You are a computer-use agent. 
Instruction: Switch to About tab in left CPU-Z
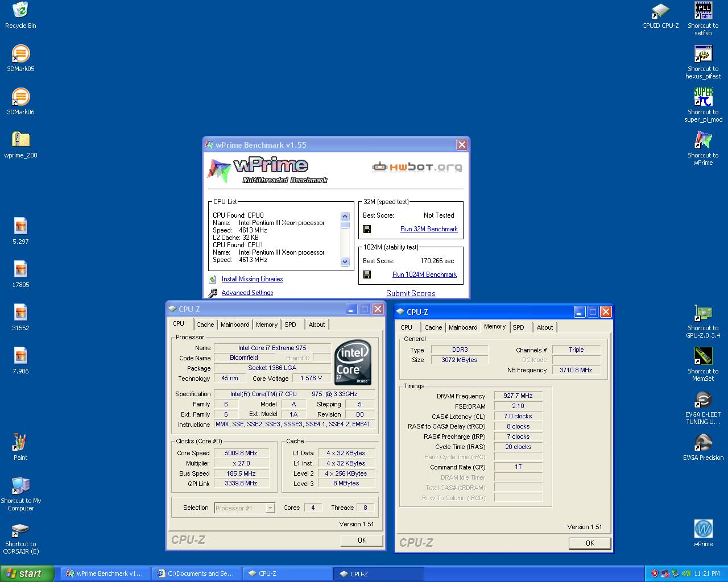(x=317, y=325)
